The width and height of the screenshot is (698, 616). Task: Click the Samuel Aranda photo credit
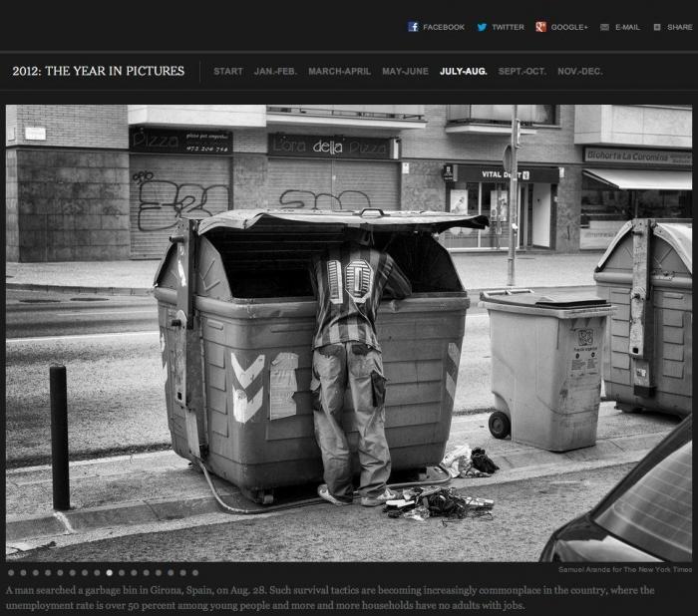625,570
